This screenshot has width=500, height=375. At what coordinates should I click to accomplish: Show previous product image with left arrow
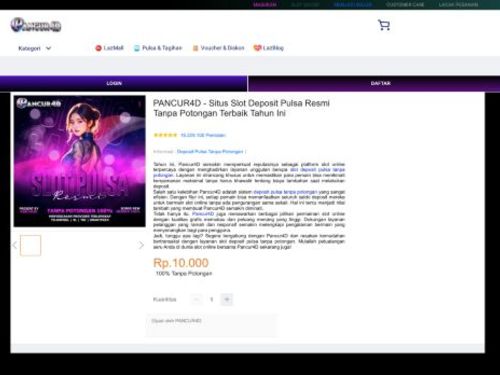tap(15, 245)
